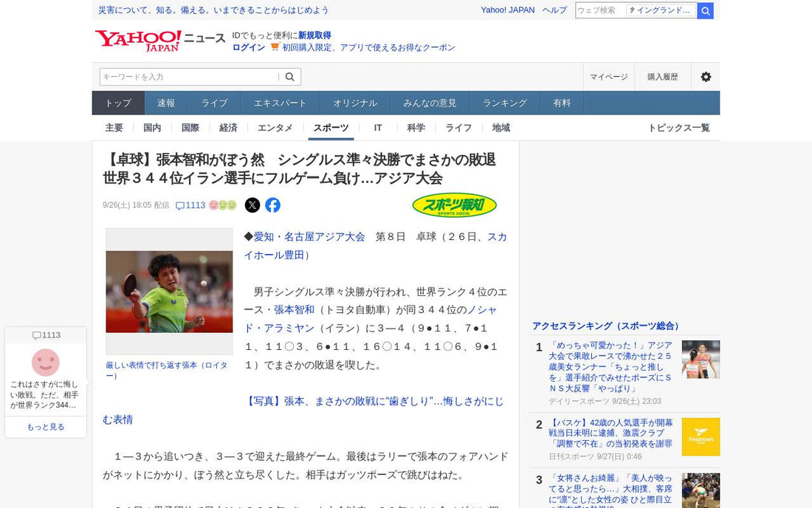Click the 購入履歴 button
The height and width of the screenshot is (508, 812).
[663, 77]
